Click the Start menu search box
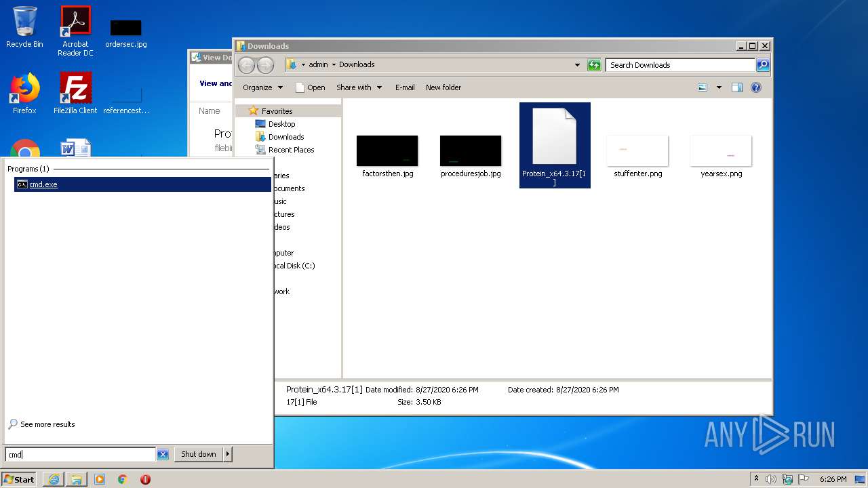Screen dimensions: 868x488 click(x=80, y=455)
